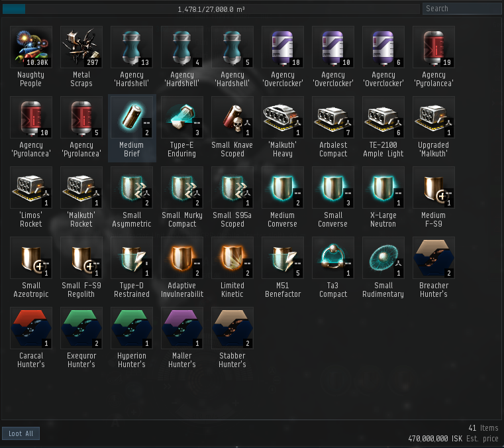Click the '41 Items' count text
This screenshot has height=448, width=504.
tap(483, 428)
